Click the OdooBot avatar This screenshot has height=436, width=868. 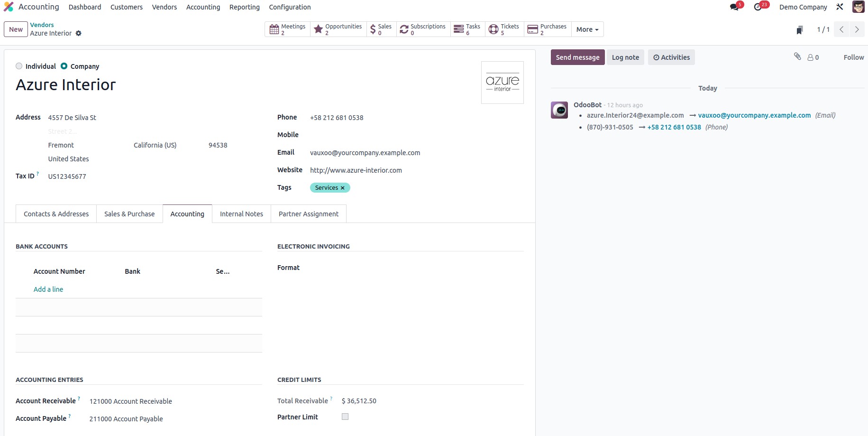pyautogui.click(x=559, y=110)
